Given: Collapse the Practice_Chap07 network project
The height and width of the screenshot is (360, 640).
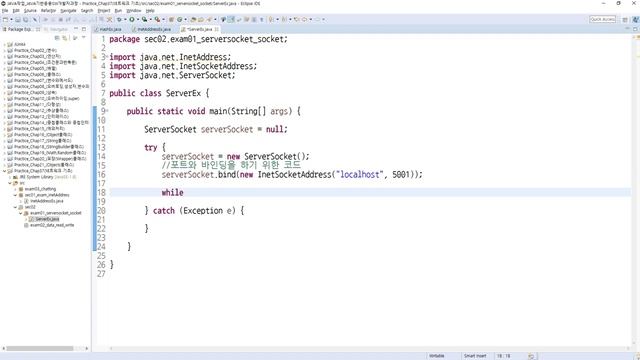Looking at the screenshot, I should 4,171.
